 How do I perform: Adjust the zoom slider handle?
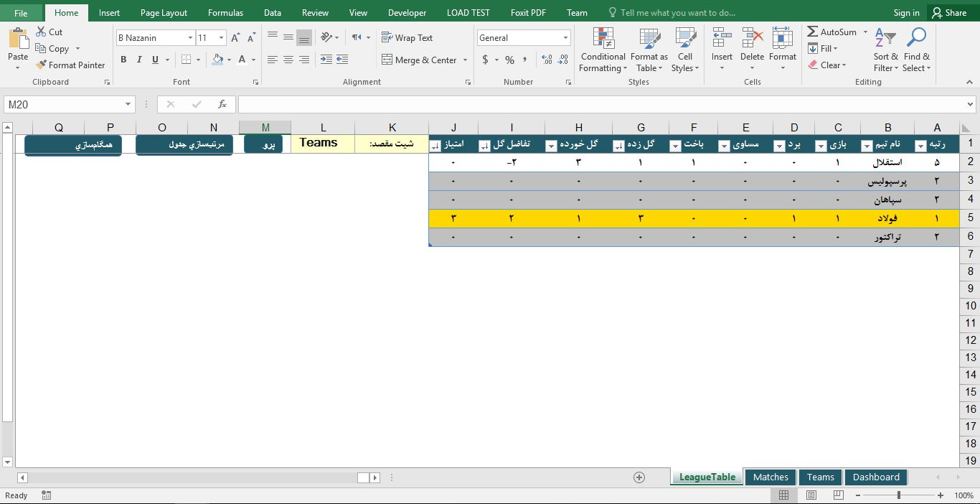tap(899, 495)
